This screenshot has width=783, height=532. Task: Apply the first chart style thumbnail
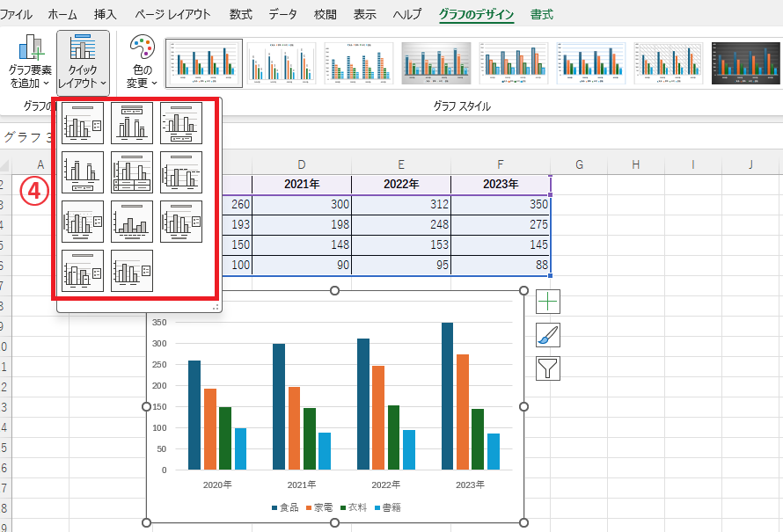click(x=204, y=63)
